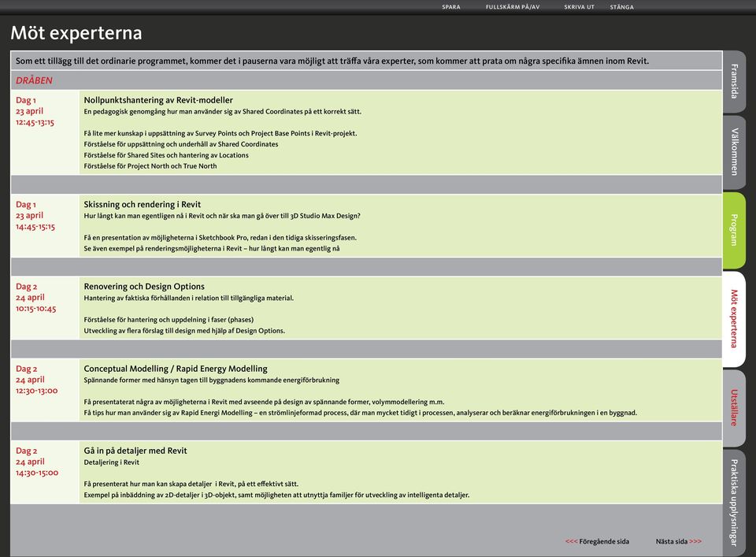Click the time 14:45-15:15

[x=35, y=227]
